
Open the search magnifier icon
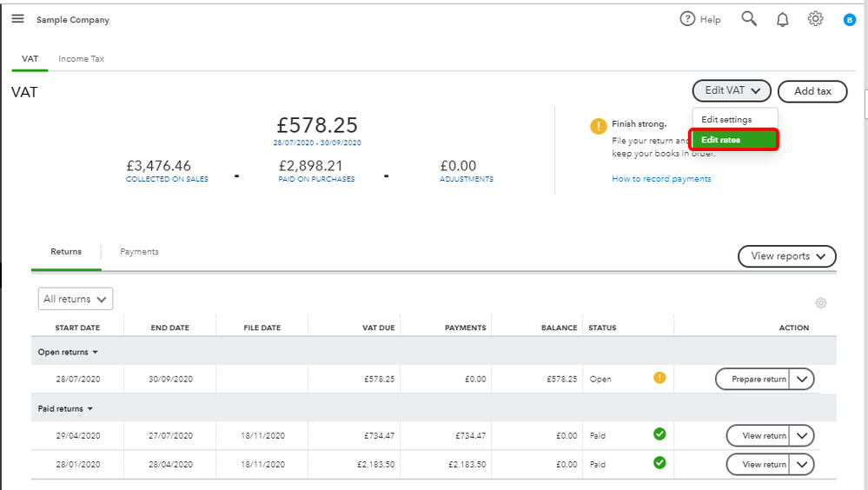(x=749, y=19)
